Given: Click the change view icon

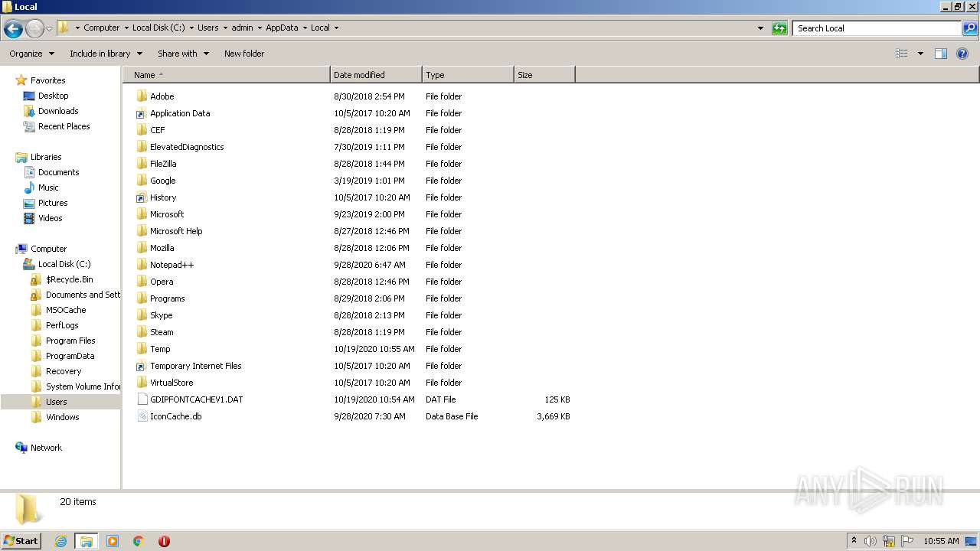Looking at the screenshot, I should coord(902,54).
